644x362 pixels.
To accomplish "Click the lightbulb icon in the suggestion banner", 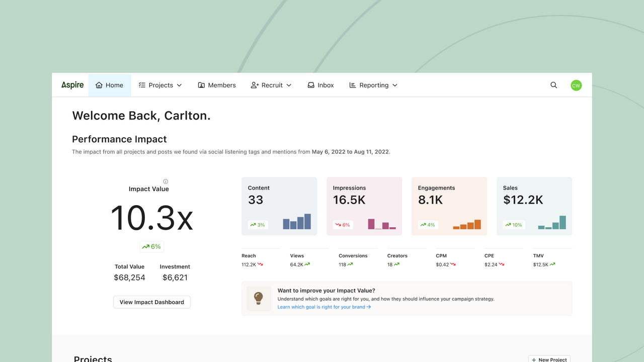I will coord(259,298).
